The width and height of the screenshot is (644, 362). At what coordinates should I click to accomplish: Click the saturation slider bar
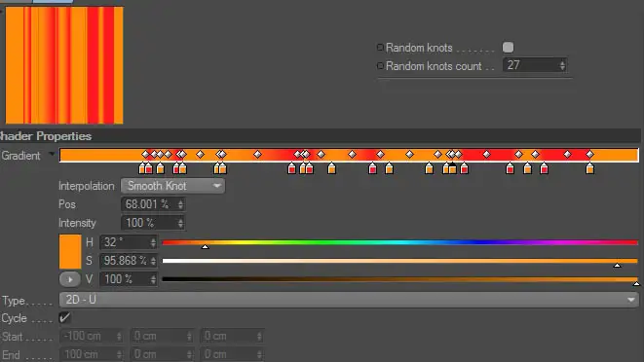(x=399, y=261)
